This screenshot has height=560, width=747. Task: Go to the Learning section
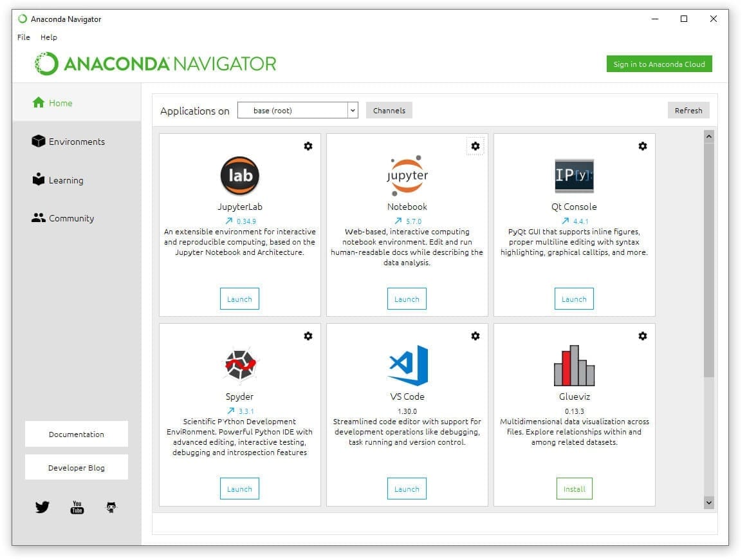(66, 180)
